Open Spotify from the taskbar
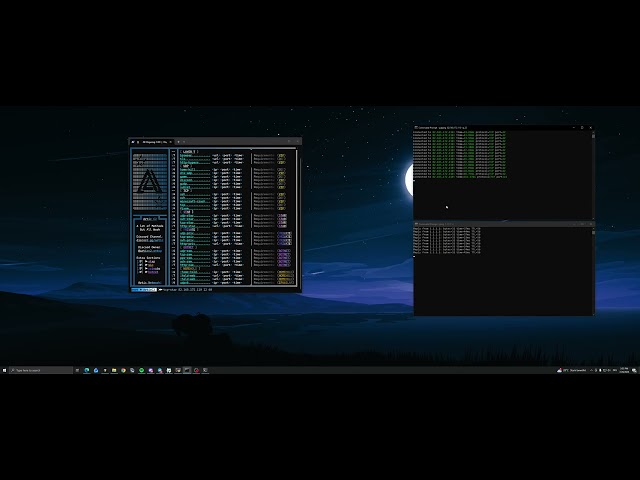Viewport: 640px width, 480px height. tap(141, 370)
